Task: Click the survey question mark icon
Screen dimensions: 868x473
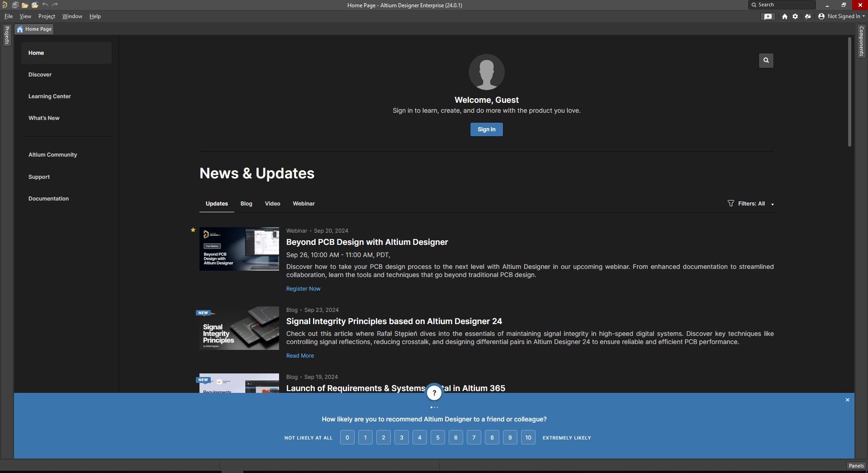Action: click(434, 393)
